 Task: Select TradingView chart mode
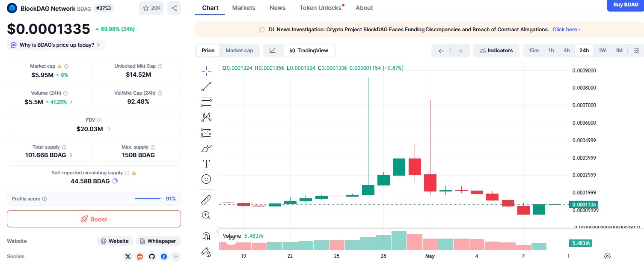click(x=309, y=51)
